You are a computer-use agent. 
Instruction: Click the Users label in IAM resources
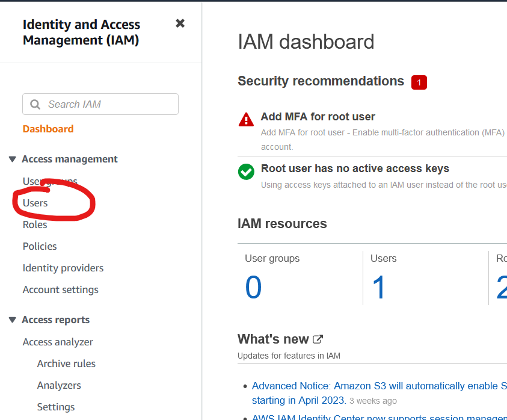[x=384, y=258]
